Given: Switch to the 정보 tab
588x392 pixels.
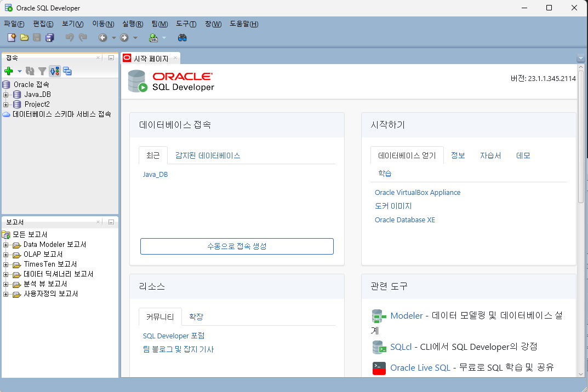Looking at the screenshot, I should (x=458, y=155).
